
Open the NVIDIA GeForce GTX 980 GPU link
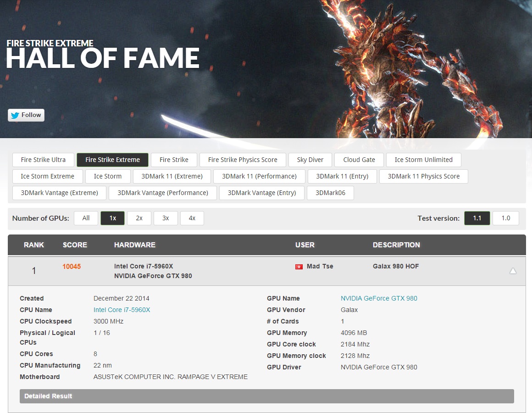point(379,298)
